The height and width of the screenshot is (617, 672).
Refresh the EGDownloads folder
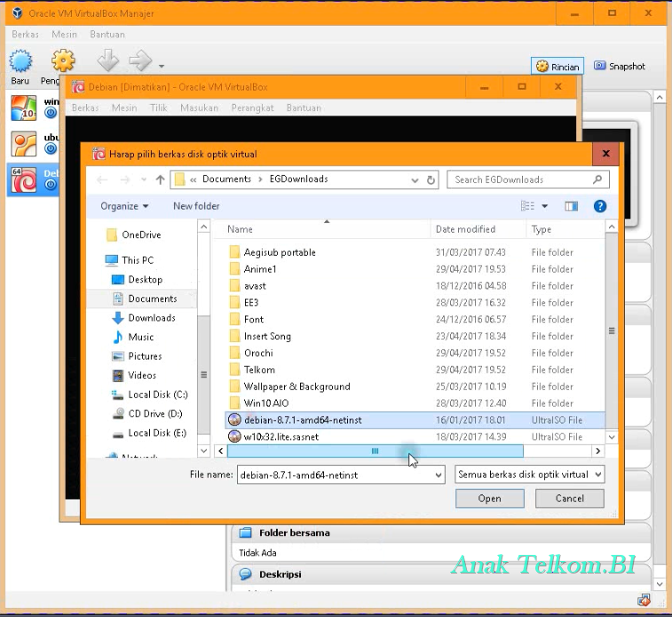coord(431,180)
